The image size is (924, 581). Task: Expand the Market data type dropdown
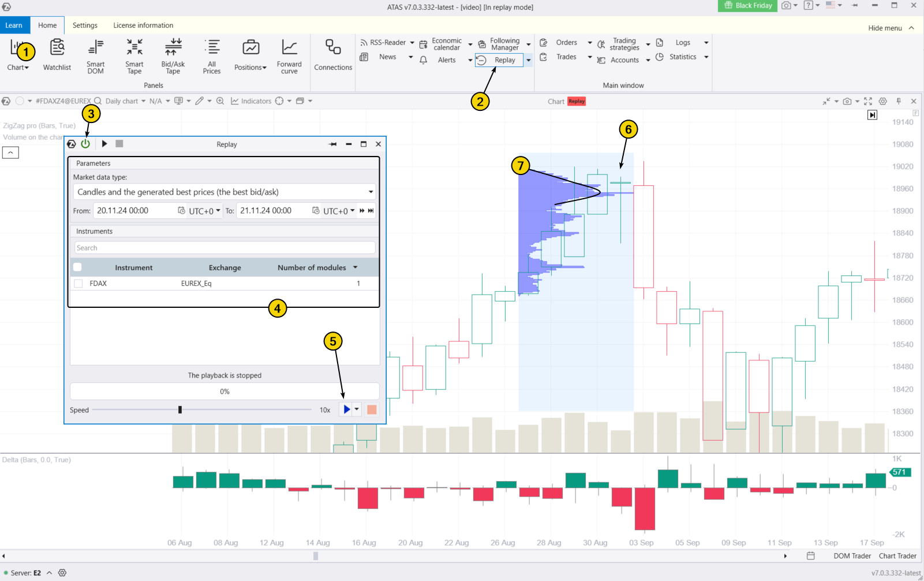click(x=371, y=192)
